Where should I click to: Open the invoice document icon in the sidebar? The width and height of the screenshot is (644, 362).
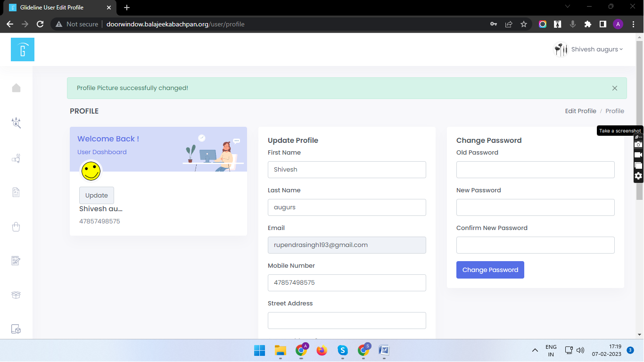(16, 192)
